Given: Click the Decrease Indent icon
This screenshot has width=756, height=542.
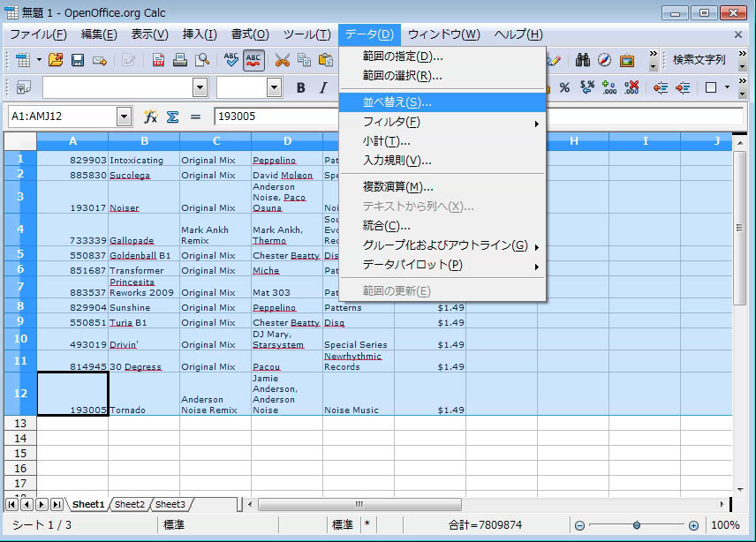Looking at the screenshot, I should tap(661, 87).
